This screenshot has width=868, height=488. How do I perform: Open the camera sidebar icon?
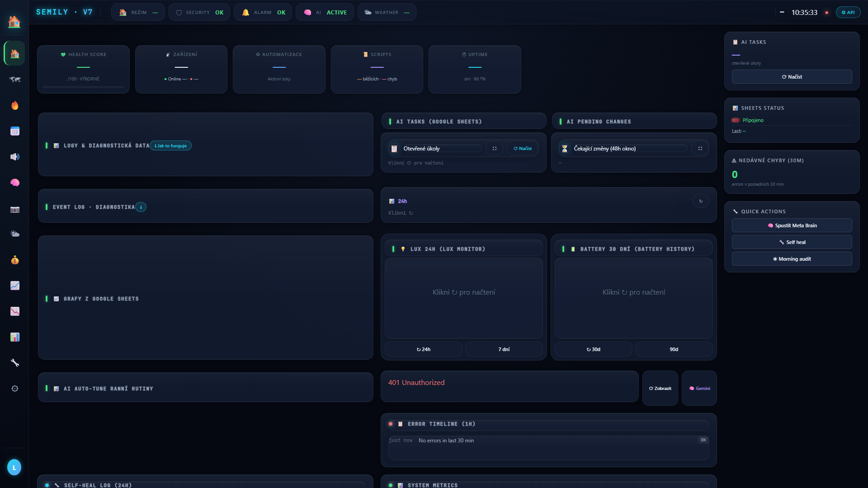pos(14,209)
